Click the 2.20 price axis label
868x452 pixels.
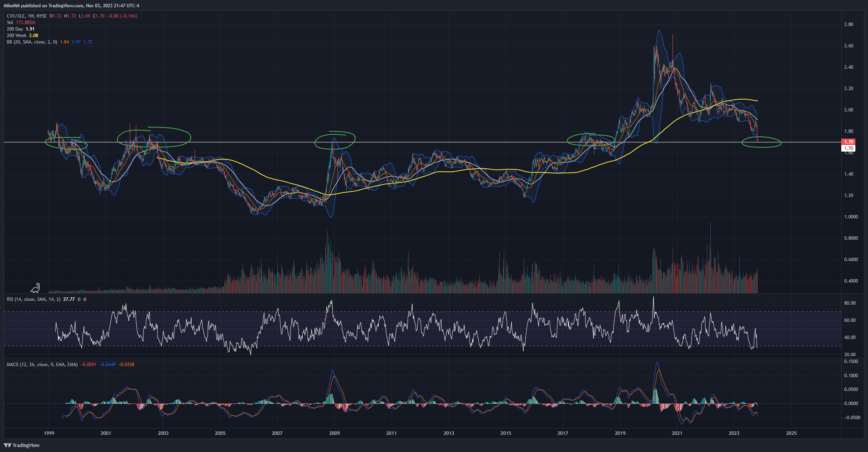click(x=849, y=89)
